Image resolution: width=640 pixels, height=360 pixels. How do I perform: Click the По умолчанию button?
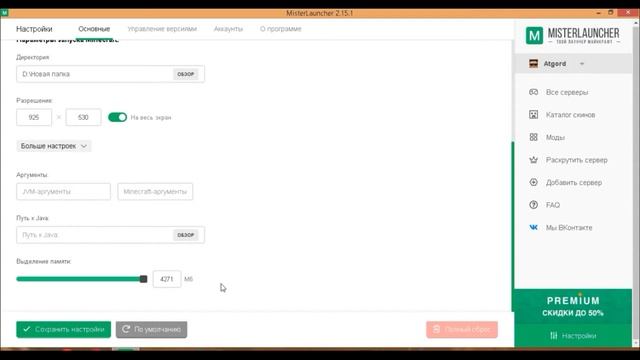pos(151,329)
